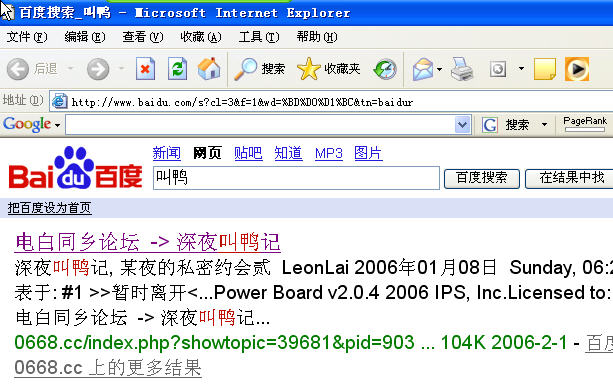613x388 pixels.
Task: Open the Google logo menu arrow
Action: pos(57,126)
